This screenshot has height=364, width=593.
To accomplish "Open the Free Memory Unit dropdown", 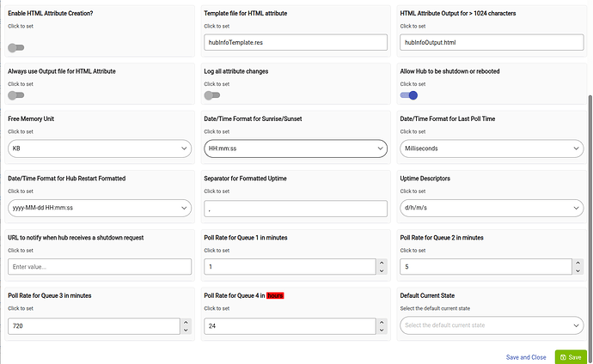I will click(99, 149).
